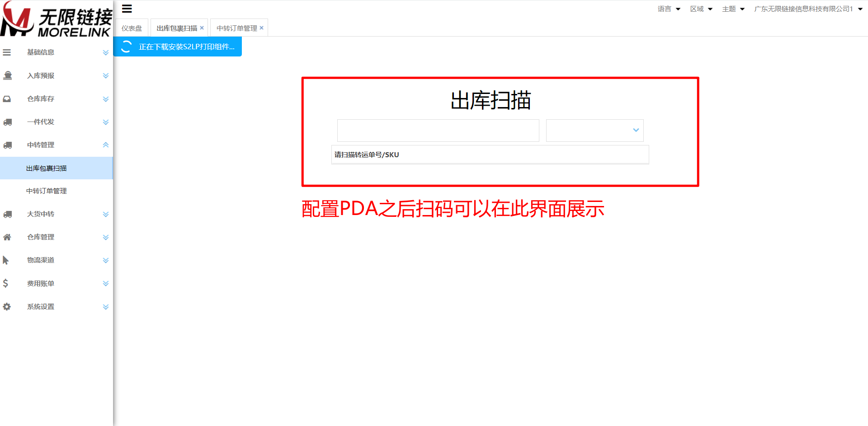Expand the 系统设置 menu chevron

[x=106, y=307]
